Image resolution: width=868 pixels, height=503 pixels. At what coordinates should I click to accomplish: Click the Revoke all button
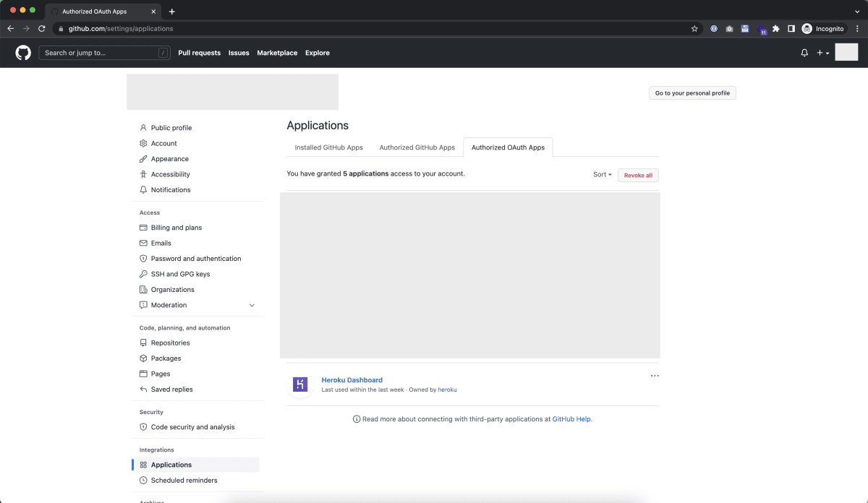638,176
